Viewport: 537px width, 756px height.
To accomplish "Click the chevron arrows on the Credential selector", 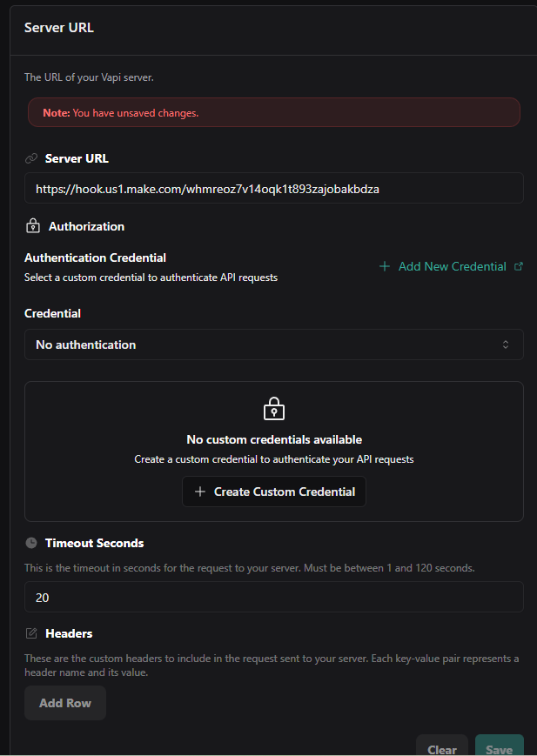I will [x=506, y=345].
